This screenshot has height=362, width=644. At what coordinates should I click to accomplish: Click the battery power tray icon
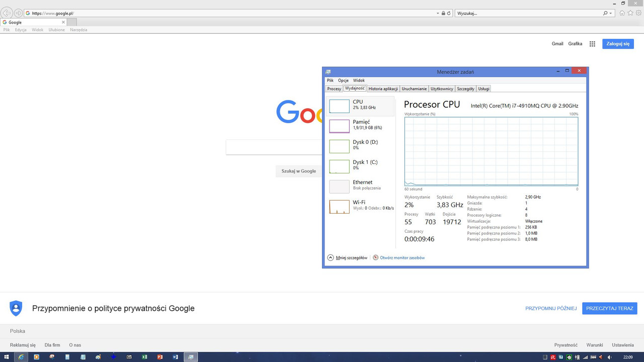pyautogui.click(x=577, y=357)
